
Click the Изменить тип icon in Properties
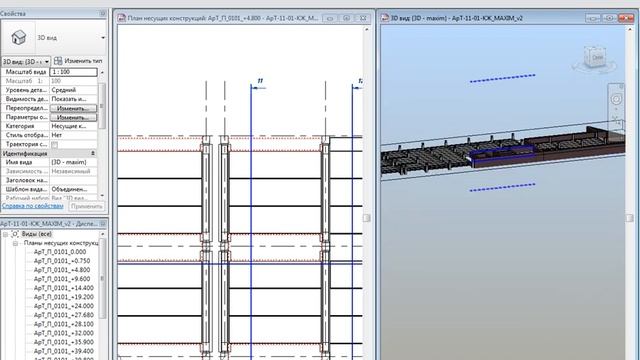[x=58, y=61]
